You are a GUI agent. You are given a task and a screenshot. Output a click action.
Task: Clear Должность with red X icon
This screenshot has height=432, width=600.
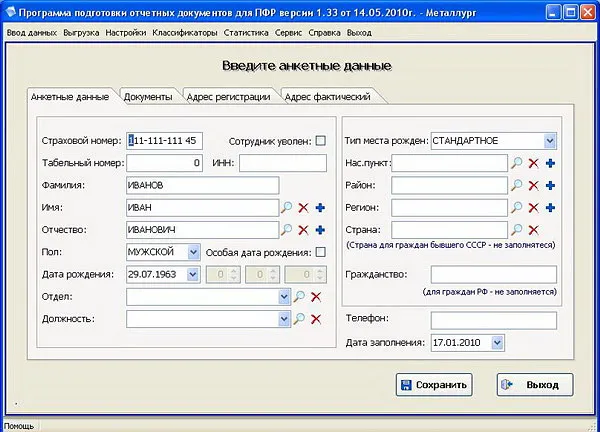pyautogui.click(x=316, y=319)
